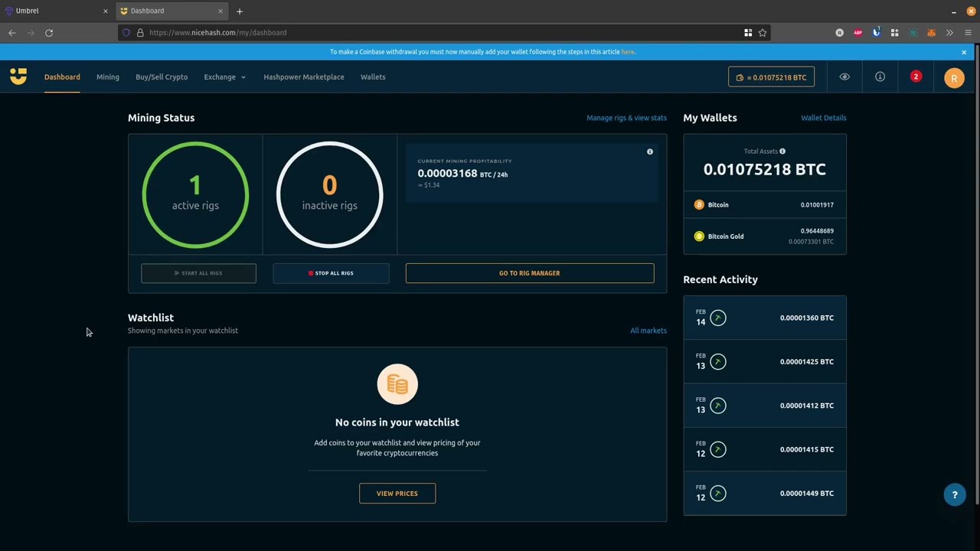Follow the 'here' link in the banner
980x551 pixels.
(628, 52)
